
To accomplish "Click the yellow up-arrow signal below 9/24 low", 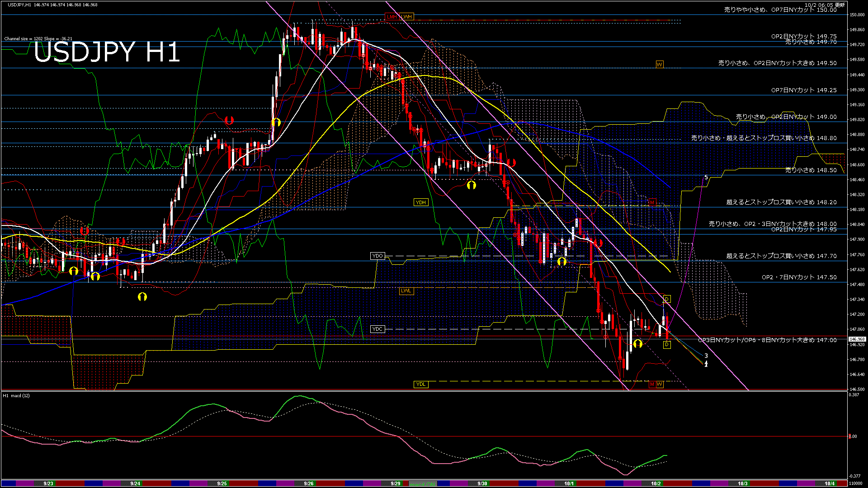I will [142, 297].
